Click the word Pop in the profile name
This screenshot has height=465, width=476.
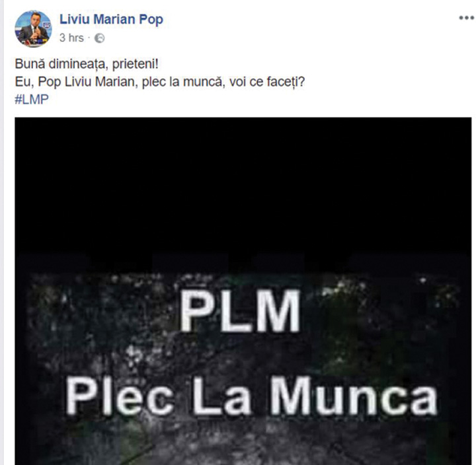pos(151,20)
